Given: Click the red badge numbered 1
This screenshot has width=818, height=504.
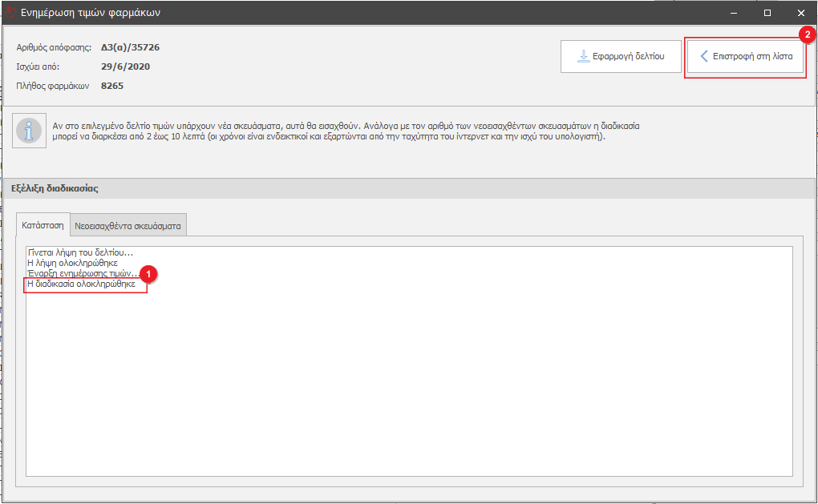Looking at the screenshot, I should point(147,273).
